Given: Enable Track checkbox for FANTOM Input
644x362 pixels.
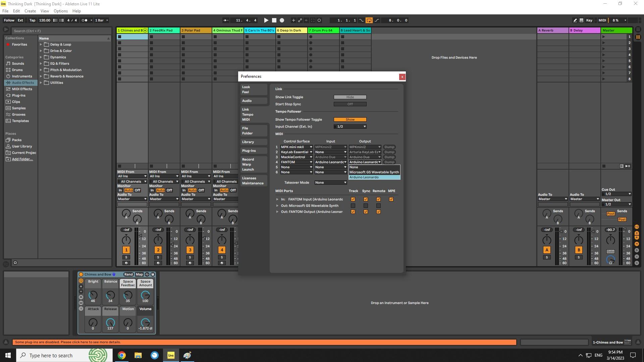Looking at the screenshot, I should point(353,199).
